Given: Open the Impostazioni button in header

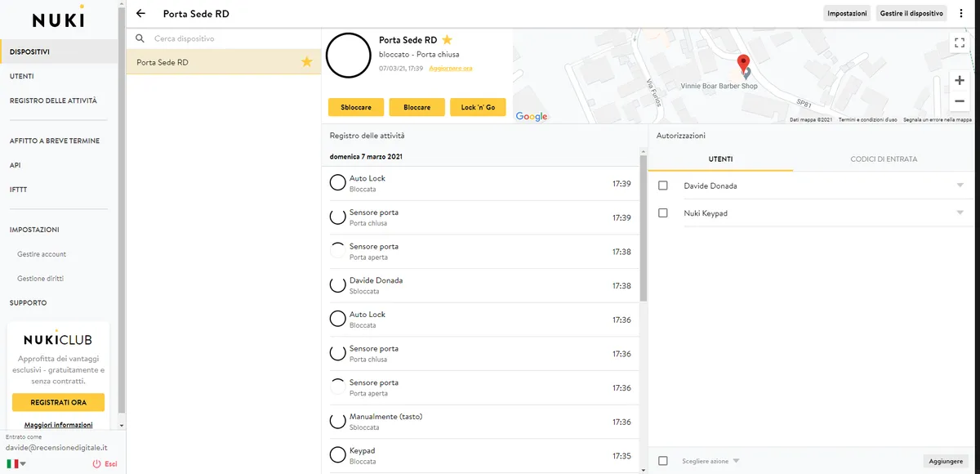Looking at the screenshot, I should 848,13.
